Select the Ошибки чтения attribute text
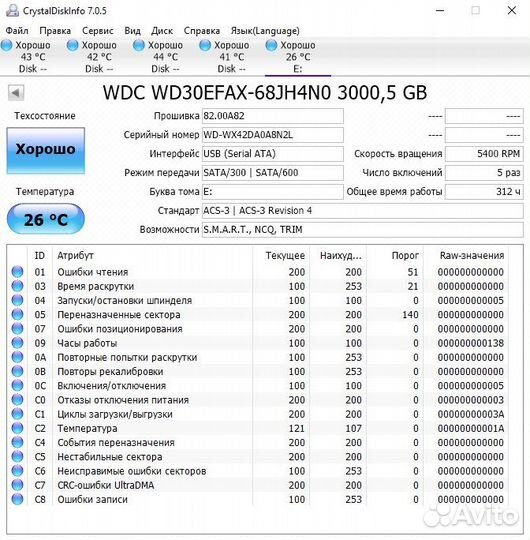The width and height of the screenshot is (530, 540). [x=93, y=272]
